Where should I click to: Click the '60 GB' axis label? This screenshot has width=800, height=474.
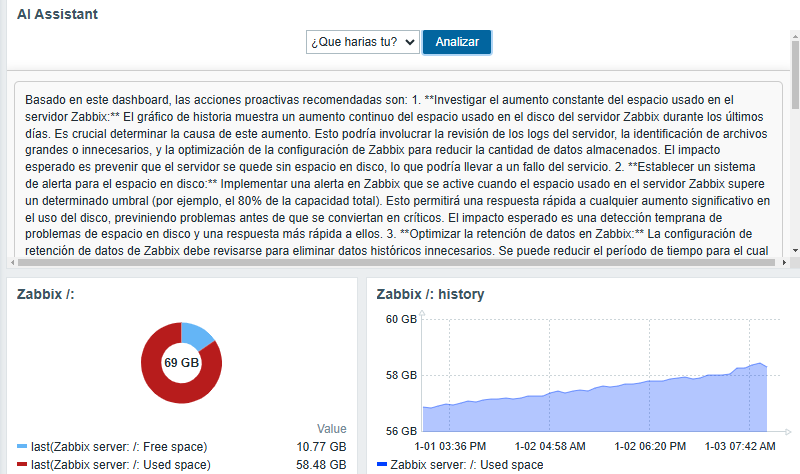402,319
